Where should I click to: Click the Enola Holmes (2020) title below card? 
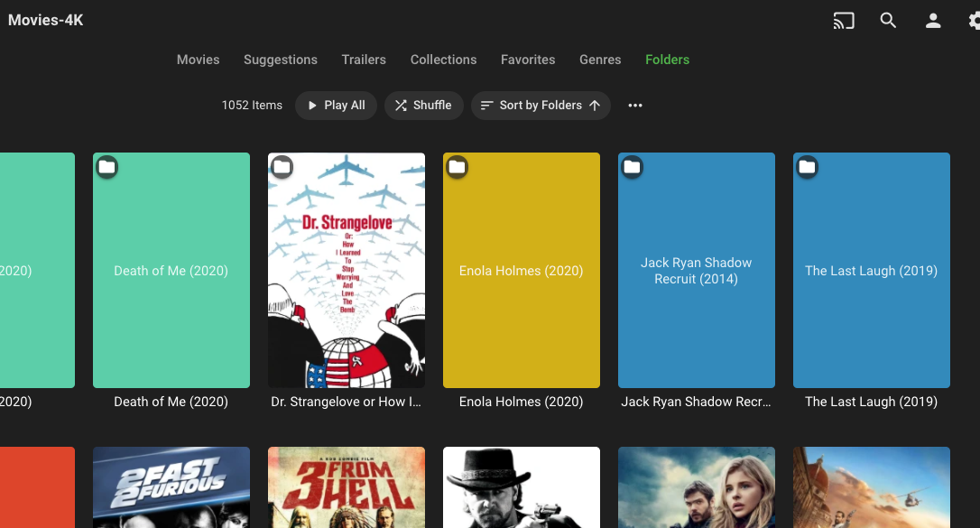click(522, 402)
